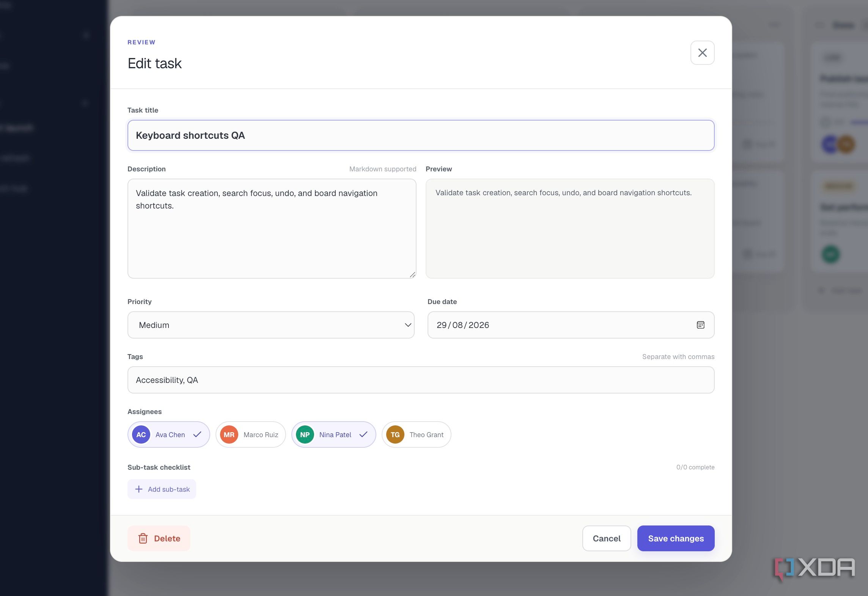Click the trash icon on Delete button

pos(143,538)
